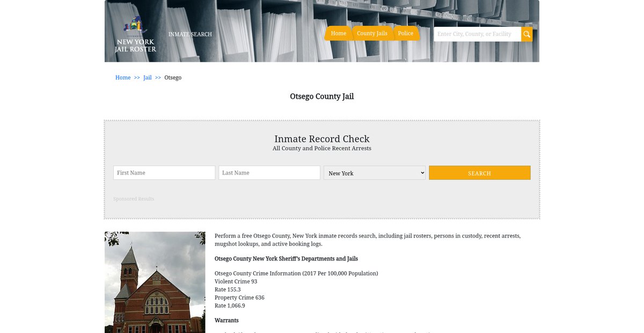Click the Otsego breadcrumb text
This screenshot has width=644, height=333.
point(173,78)
